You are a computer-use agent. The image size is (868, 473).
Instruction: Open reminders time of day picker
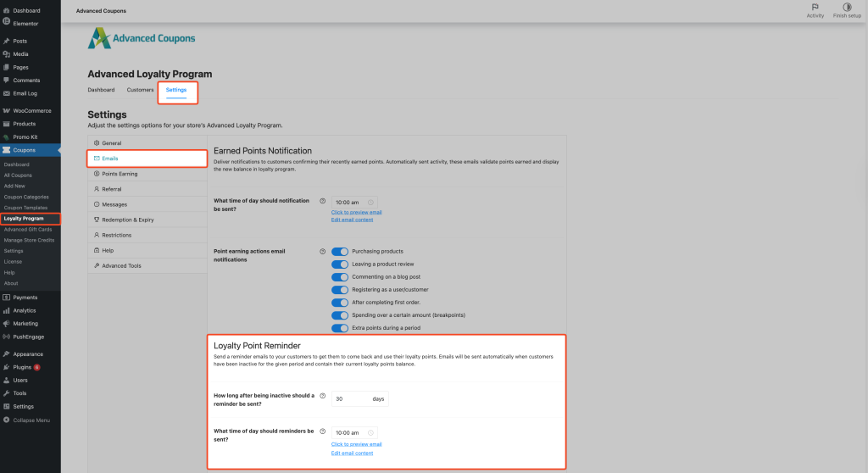click(354, 432)
